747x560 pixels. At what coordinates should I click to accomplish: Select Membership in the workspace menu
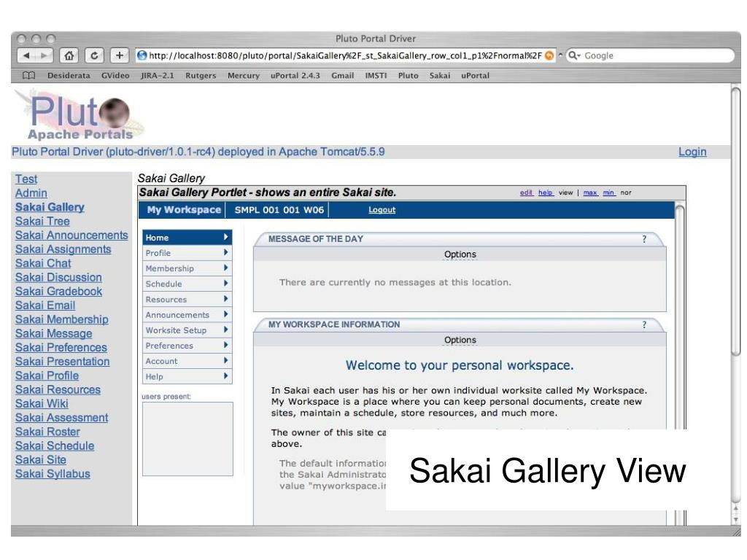[x=187, y=268]
